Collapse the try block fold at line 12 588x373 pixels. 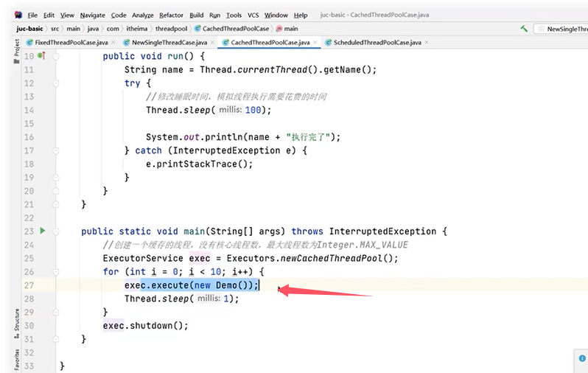[56, 83]
